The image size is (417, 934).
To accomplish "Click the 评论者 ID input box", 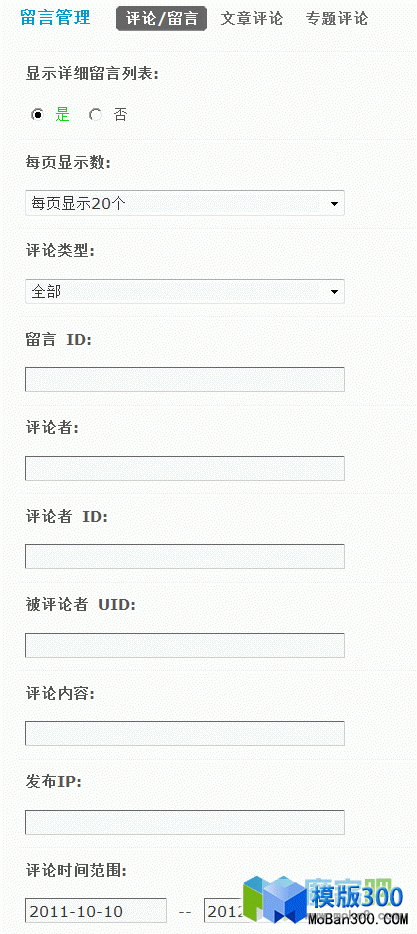I will pos(185,556).
